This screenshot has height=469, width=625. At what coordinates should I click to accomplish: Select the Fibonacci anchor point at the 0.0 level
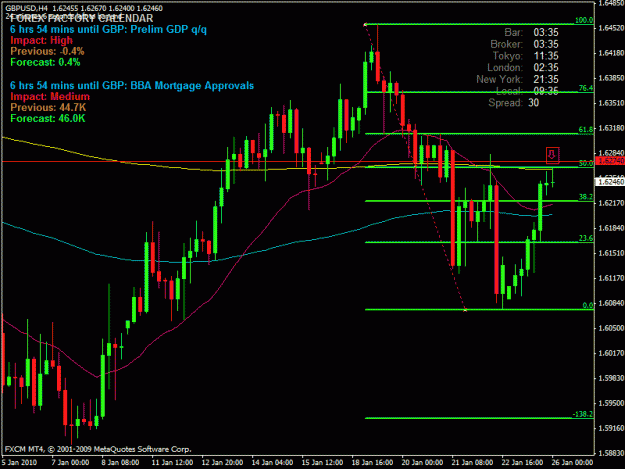[465, 310]
